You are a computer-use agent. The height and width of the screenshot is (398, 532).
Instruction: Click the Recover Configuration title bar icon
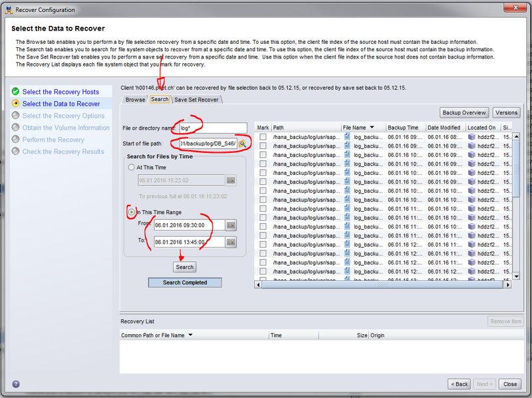tap(9, 10)
